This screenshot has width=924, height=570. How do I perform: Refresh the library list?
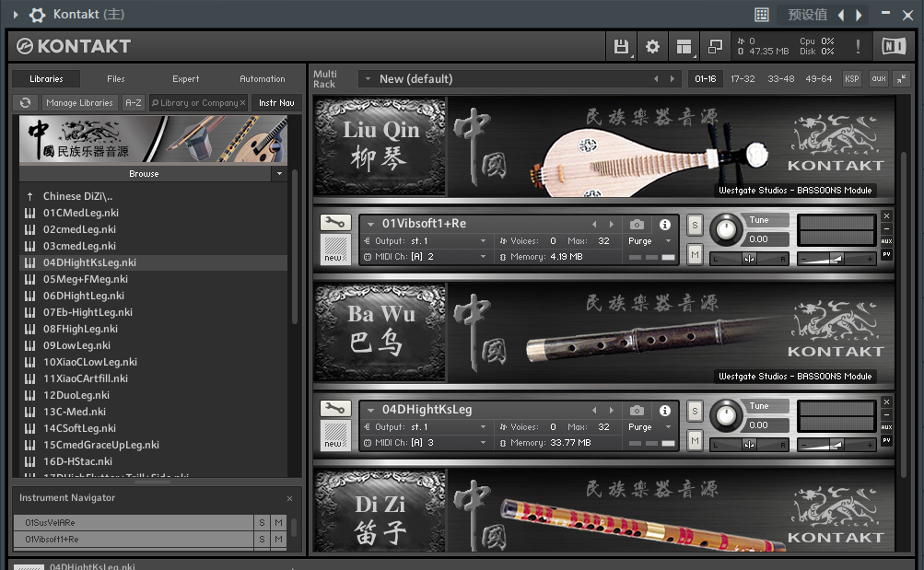[25, 103]
